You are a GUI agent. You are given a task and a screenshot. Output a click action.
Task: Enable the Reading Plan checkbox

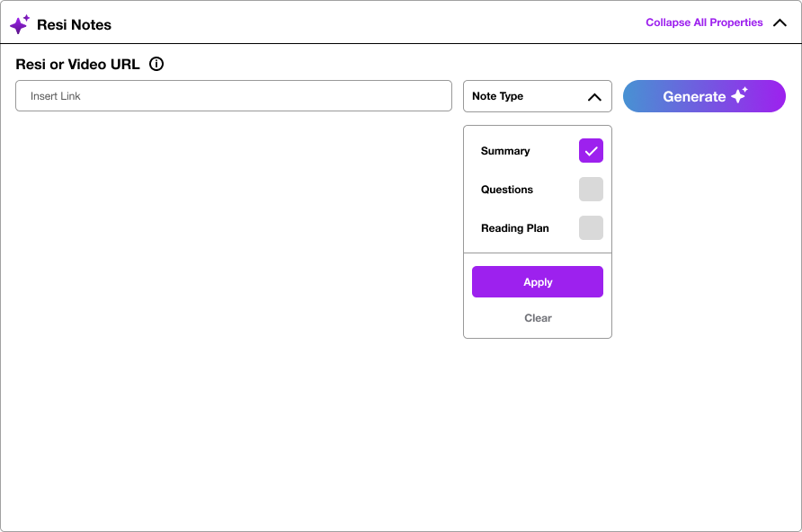point(591,228)
